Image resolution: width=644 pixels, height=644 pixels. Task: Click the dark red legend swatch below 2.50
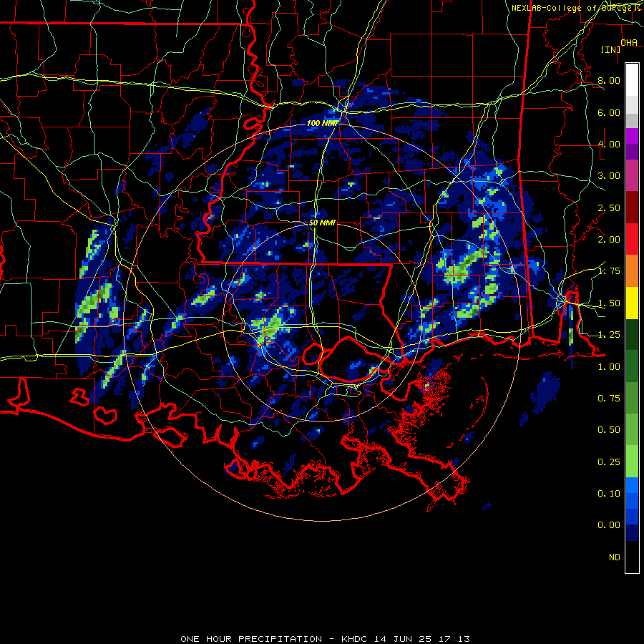pyautogui.click(x=632, y=208)
